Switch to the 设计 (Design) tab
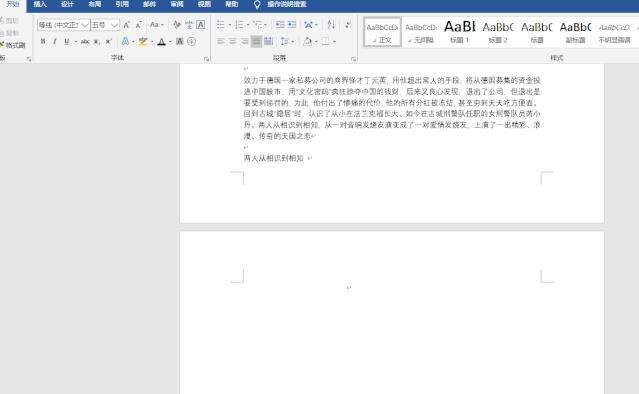Viewport: 639px width, 394px height. pos(67,4)
